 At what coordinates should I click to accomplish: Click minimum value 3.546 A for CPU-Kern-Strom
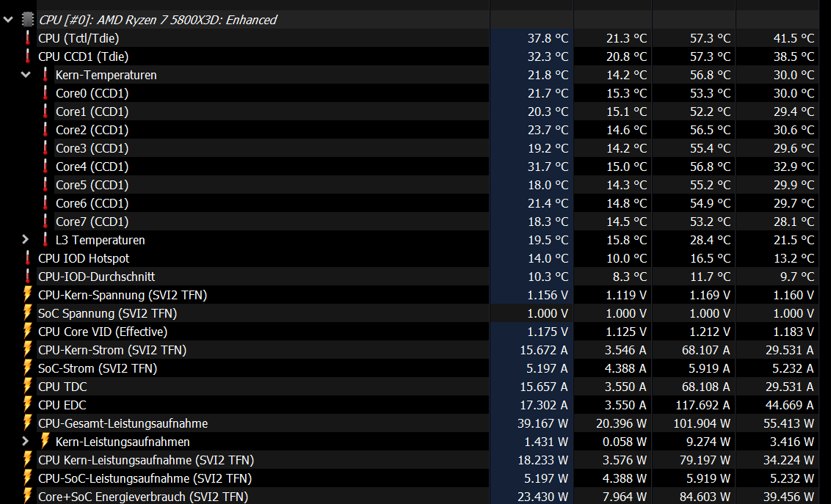coord(626,350)
